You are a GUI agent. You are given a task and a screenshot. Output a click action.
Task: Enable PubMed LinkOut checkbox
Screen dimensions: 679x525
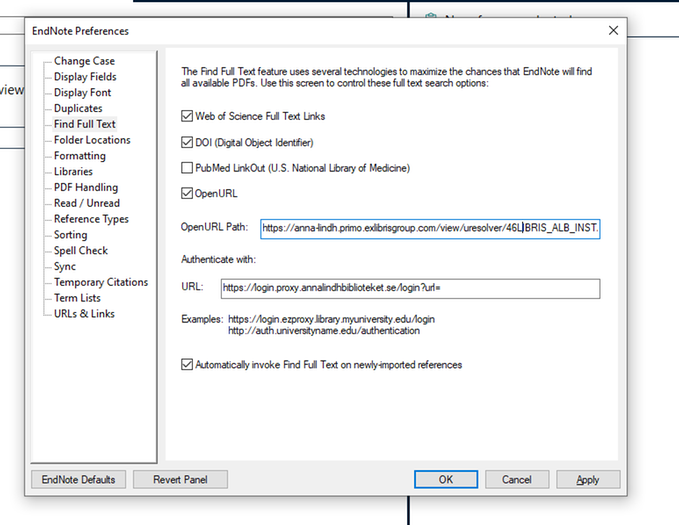(187, 168)
